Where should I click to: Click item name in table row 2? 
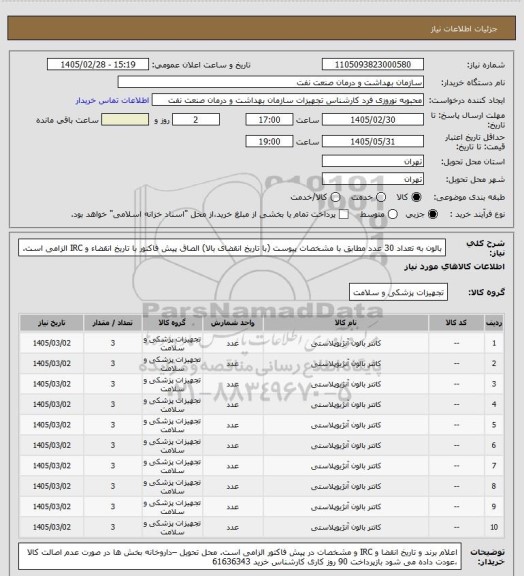(x=346, y=364)
